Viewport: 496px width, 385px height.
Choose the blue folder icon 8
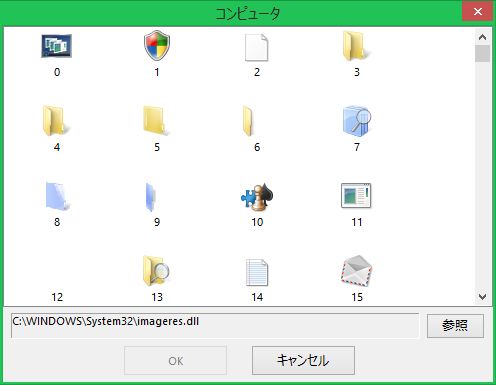coord(57,196)
